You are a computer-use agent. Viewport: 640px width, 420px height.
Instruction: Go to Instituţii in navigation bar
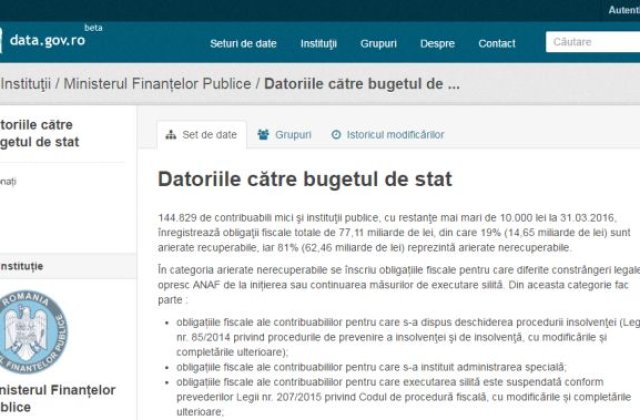pos(318,43)
